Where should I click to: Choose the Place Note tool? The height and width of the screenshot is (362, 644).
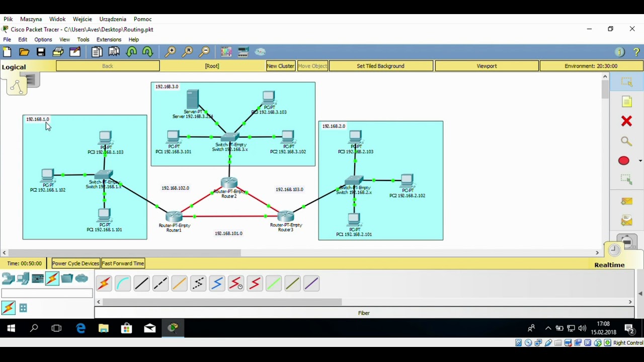[626, 102]
